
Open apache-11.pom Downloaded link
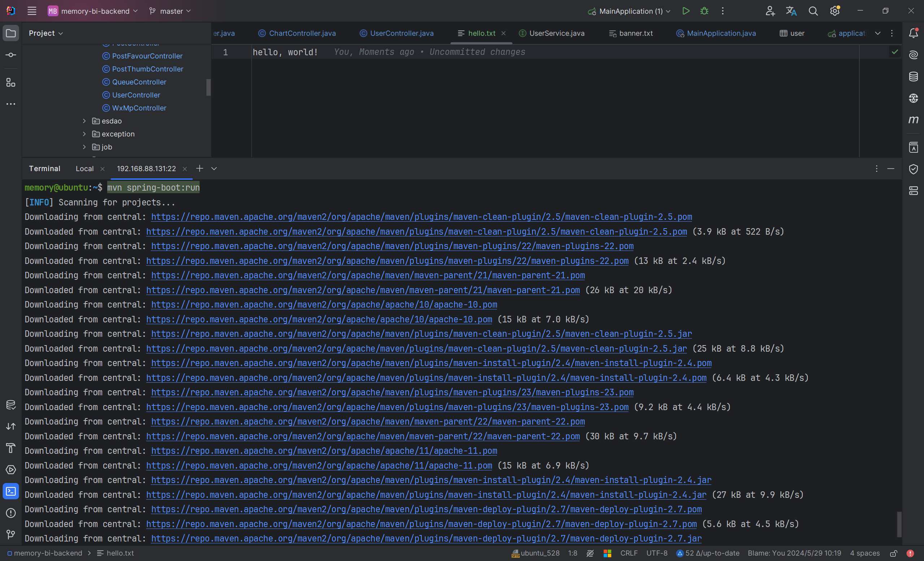pos(319,465)
